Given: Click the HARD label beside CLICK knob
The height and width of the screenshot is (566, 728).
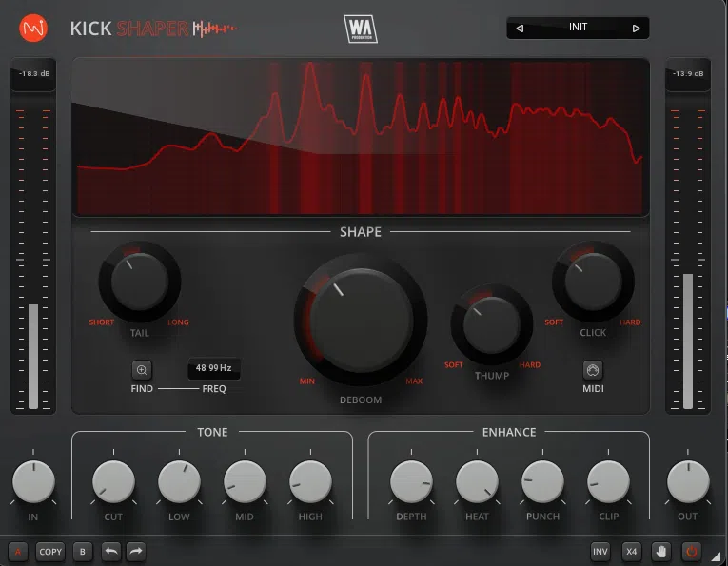Looking at the screenshot, I should click(630, 322).
